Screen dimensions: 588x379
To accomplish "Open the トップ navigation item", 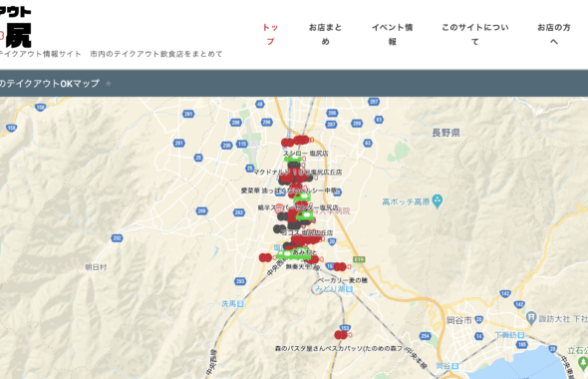I will tap(270, 35).
